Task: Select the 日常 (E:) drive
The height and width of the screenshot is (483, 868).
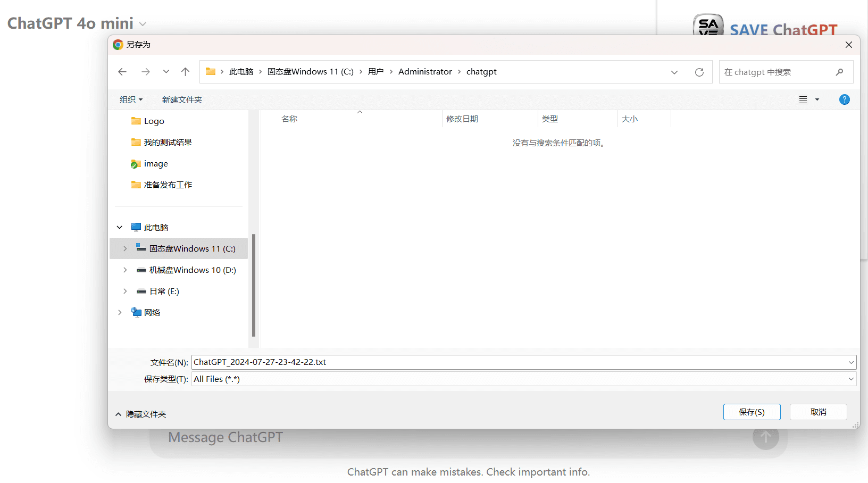Action: (158, 291)
